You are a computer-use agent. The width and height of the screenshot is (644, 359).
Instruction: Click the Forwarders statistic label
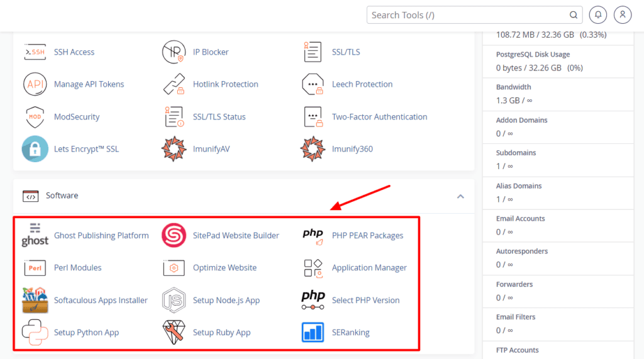tap(514, 284)
